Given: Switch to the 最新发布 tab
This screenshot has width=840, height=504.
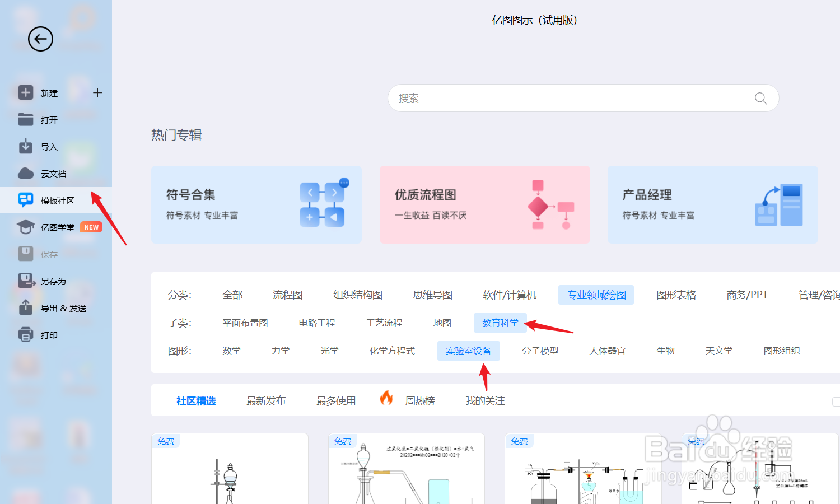Looking at the screenshot, I should (x=266, y=400).
